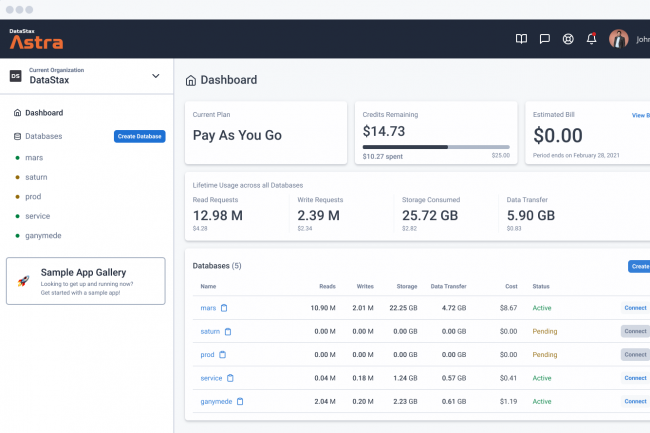Click the 25.72 GB storage consumed value
The height and width of the screenshot is (433, 650).
[430, 215]
